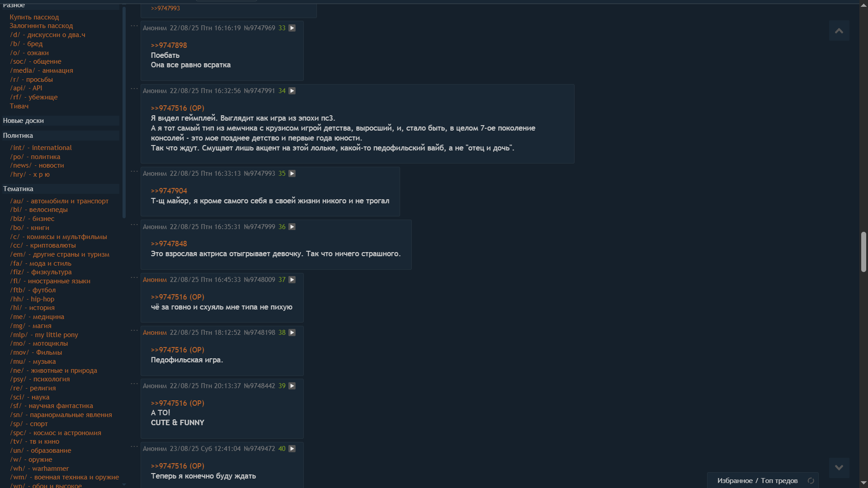Click the refresh icon beside Топ тредов
The height and width of the screenshot is (488, 868).
pyautogui.click(x=811, y=481)
